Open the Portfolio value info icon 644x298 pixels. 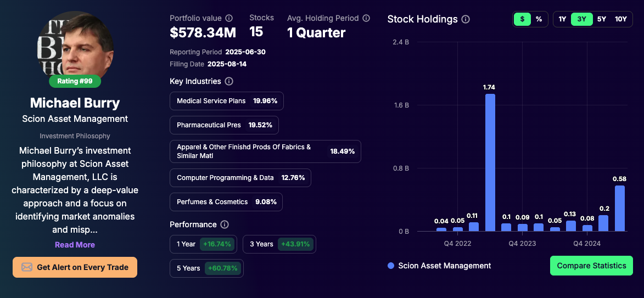point(229,19)
